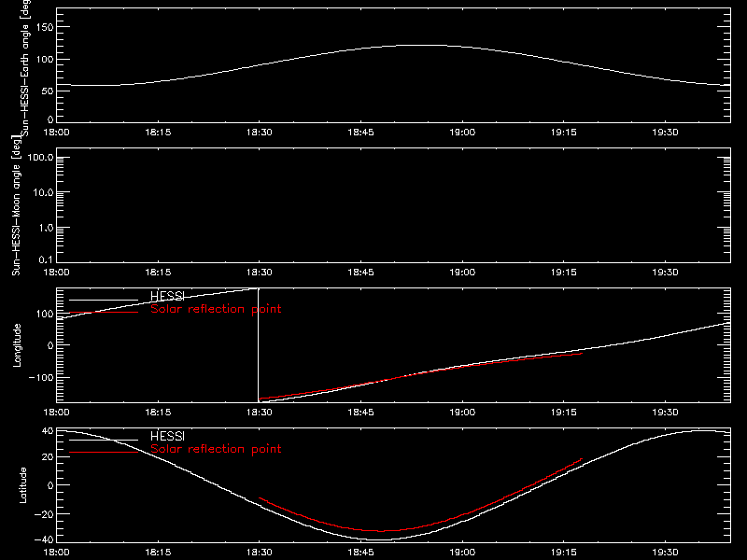Click the '10.0' tick on Moon angle axis
The image size is (747, 560).
coord(43,192)
